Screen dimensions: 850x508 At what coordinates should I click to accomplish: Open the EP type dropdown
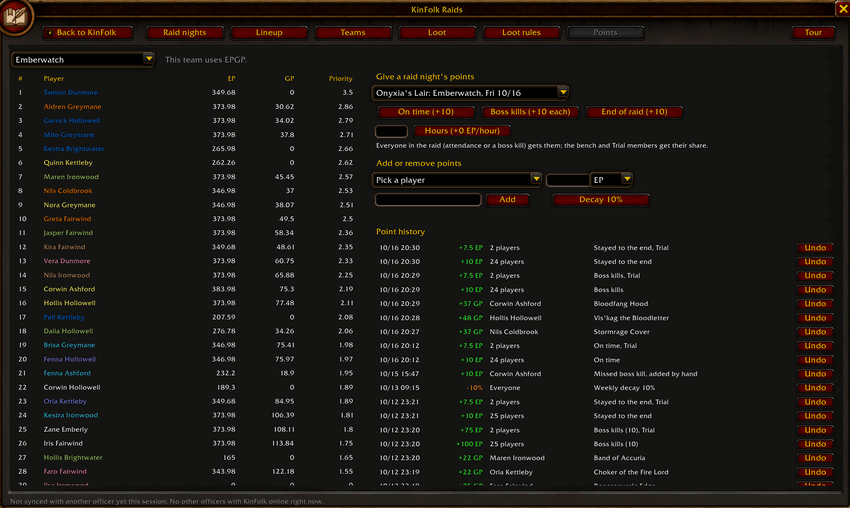(611, 179)
